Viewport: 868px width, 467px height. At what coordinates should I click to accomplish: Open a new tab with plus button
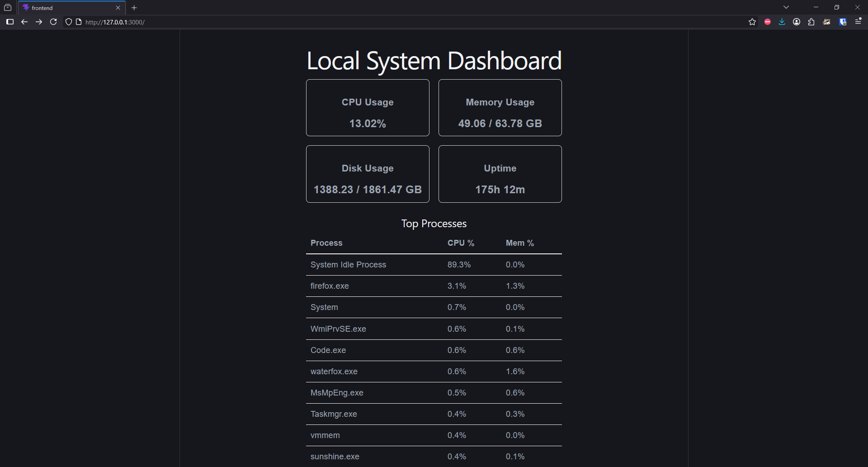pos(134,8)
